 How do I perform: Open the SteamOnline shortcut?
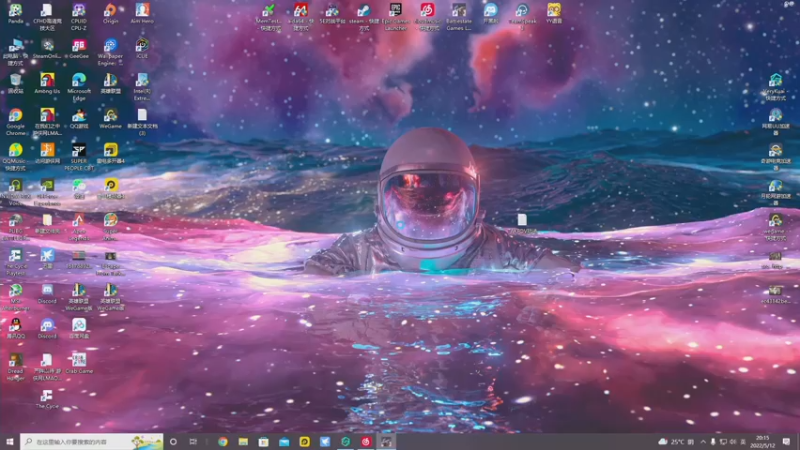click(x=47, y=48)
